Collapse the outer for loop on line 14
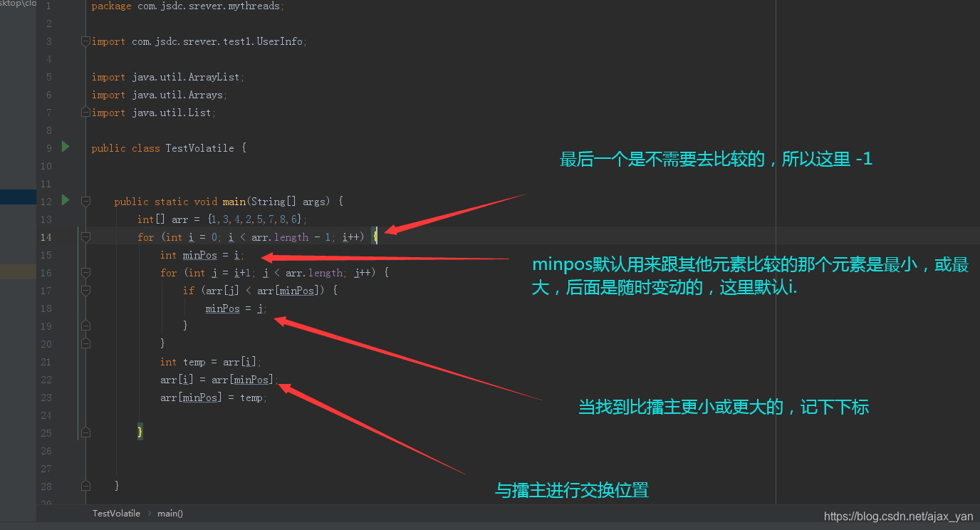 coord(85,237)
